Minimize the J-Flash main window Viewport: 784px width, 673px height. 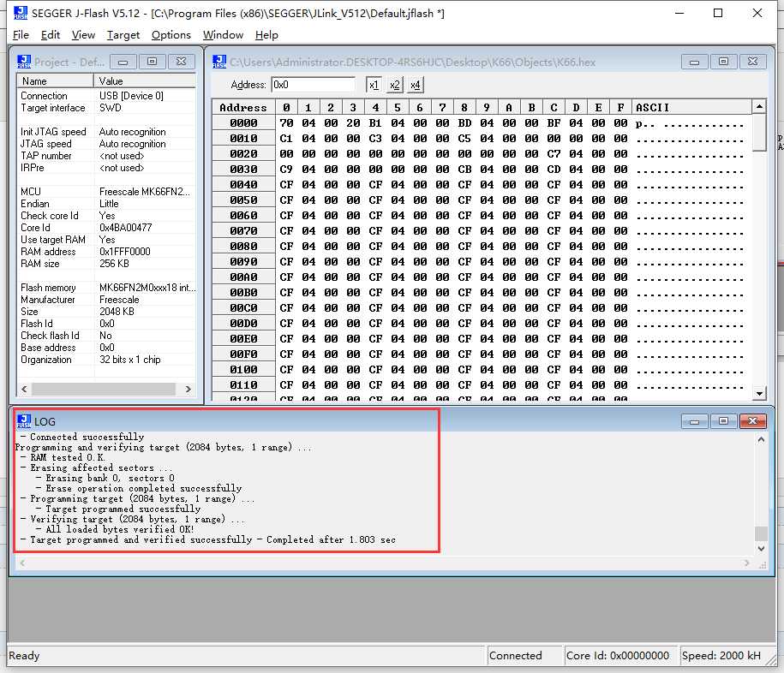pos(679,13)
